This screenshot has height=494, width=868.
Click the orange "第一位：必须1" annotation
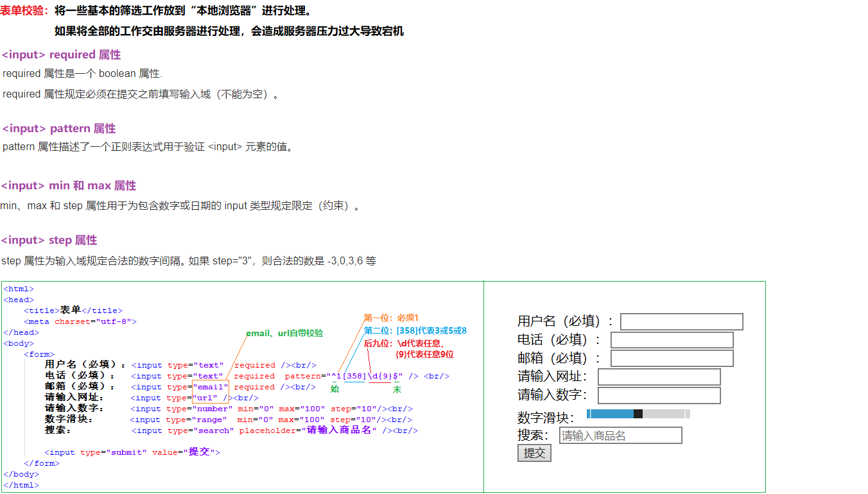(x=391, y=318)
